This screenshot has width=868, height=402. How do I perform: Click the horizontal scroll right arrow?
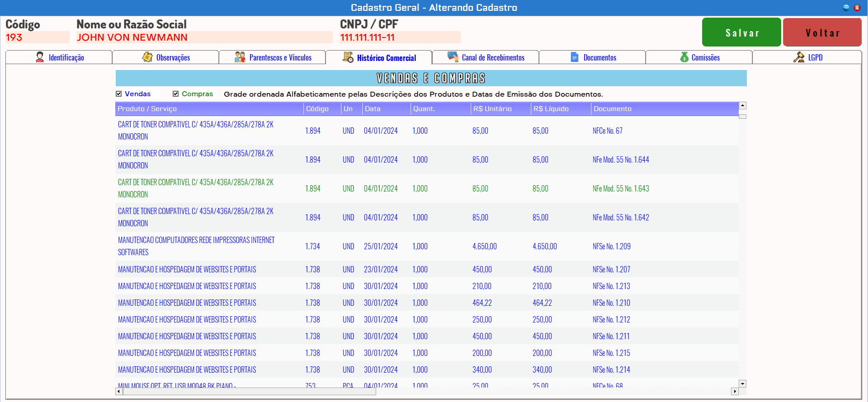735,392
